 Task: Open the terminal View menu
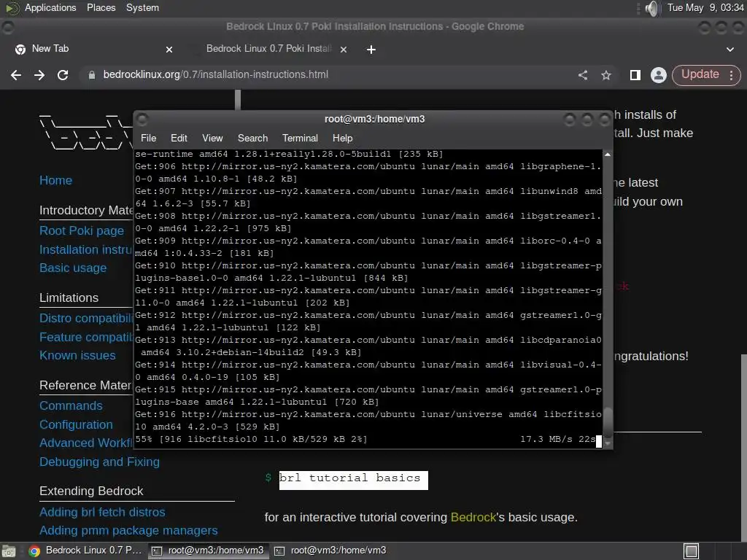click(x=212, y=138)
